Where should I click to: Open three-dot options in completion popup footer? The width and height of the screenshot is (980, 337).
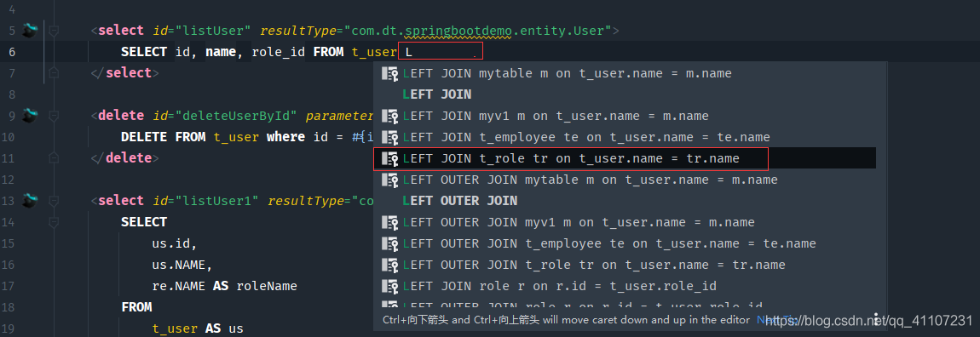click(876, 319)
